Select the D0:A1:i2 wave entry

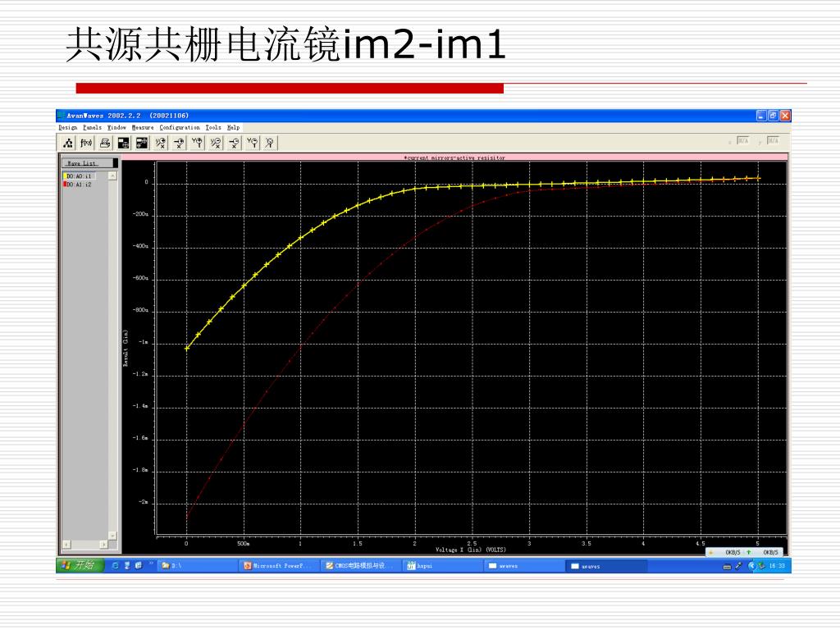(x=79, y=185)
